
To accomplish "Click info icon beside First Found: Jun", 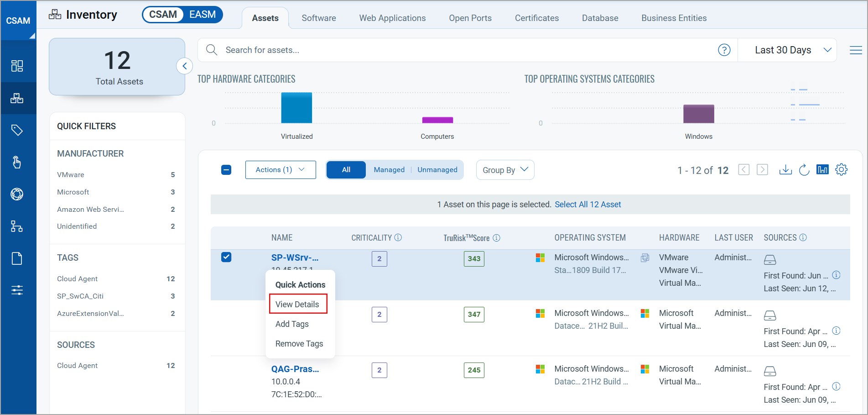I will click(837, 275).
